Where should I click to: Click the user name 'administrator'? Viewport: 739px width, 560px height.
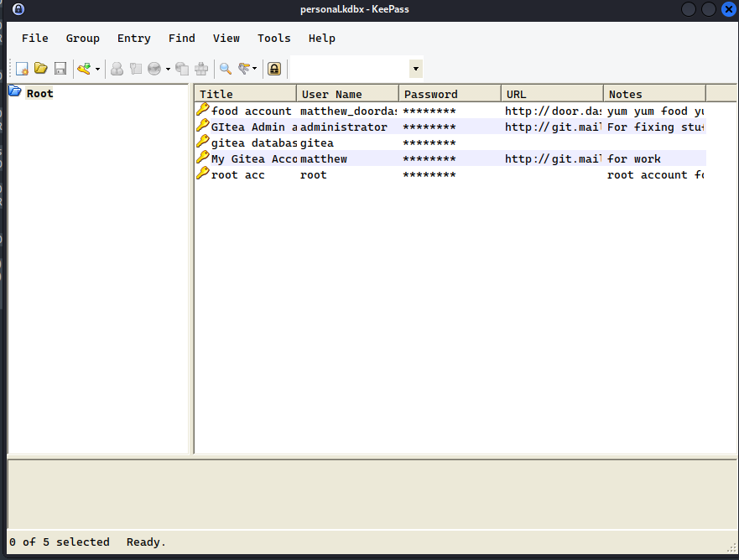pos(344,127)
